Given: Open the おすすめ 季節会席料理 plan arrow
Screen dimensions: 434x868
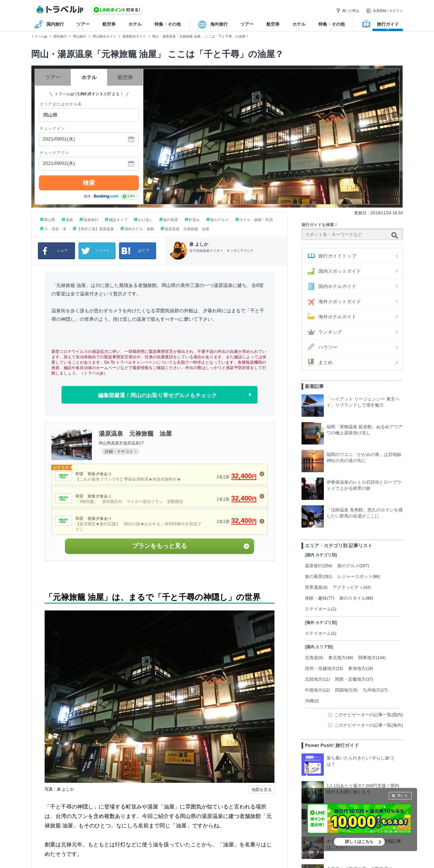Looking at the screenshot, I should 262,474.
